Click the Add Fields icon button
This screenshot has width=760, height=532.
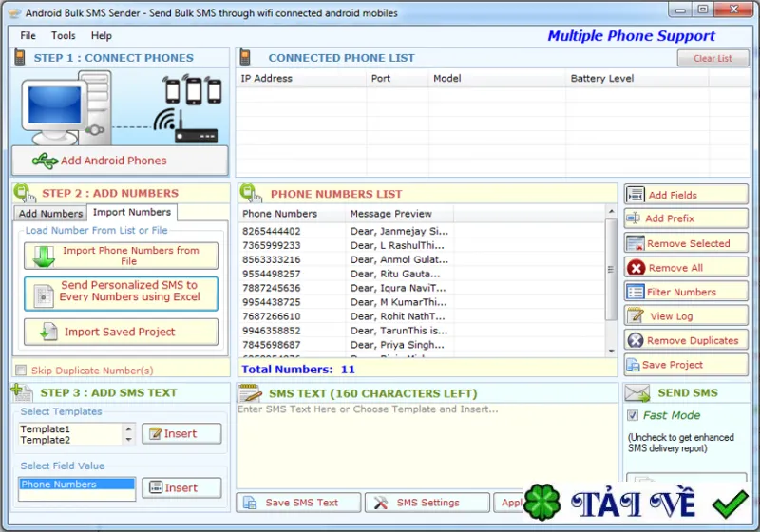(636, 195)
